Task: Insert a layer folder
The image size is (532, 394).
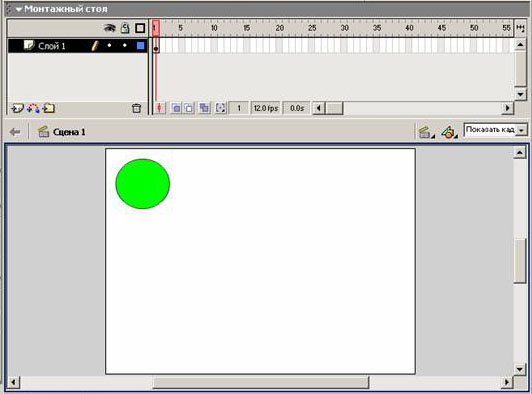Action: coord(49,108)
